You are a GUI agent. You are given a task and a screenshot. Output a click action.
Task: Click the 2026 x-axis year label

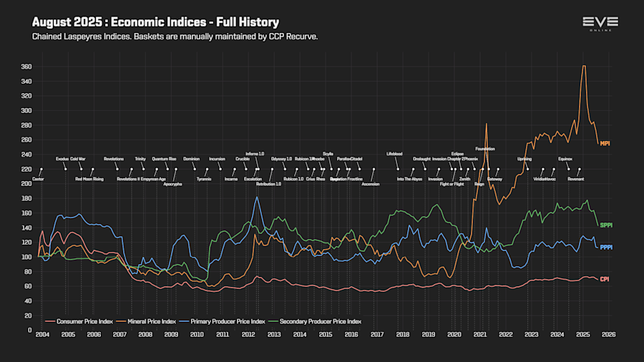click(608, 335)
